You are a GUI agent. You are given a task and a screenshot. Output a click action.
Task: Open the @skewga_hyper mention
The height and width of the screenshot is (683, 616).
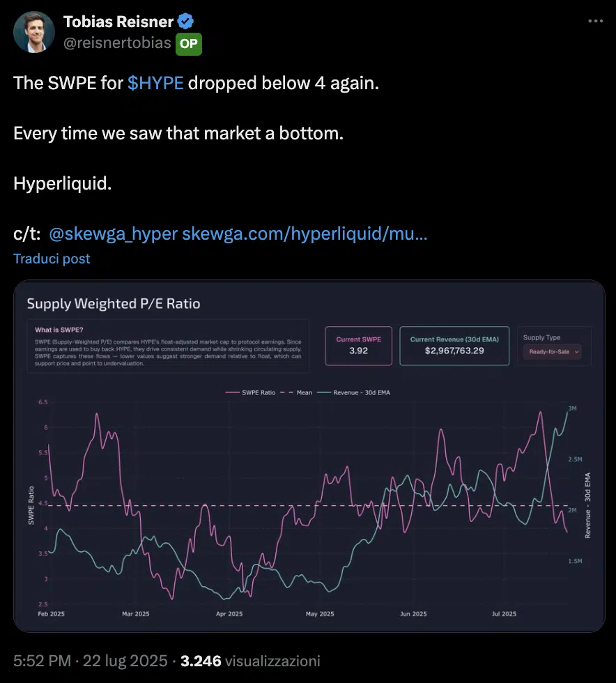114,233
